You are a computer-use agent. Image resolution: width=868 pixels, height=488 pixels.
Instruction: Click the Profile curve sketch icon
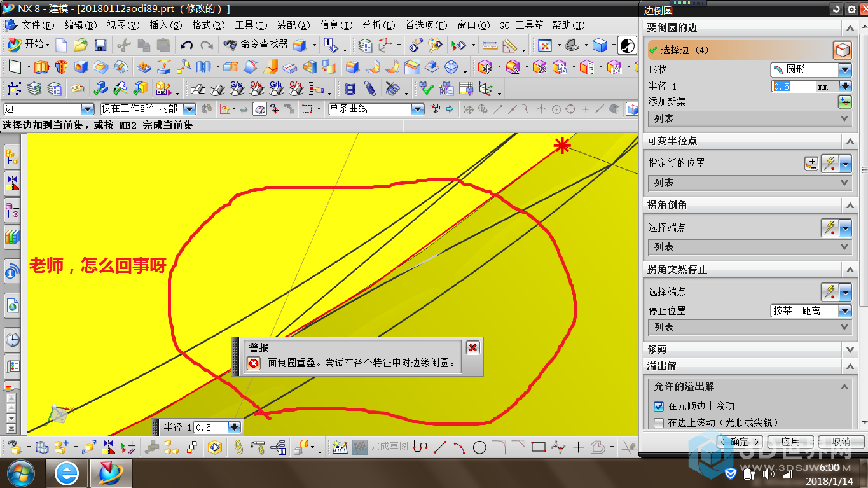(420, 447)
